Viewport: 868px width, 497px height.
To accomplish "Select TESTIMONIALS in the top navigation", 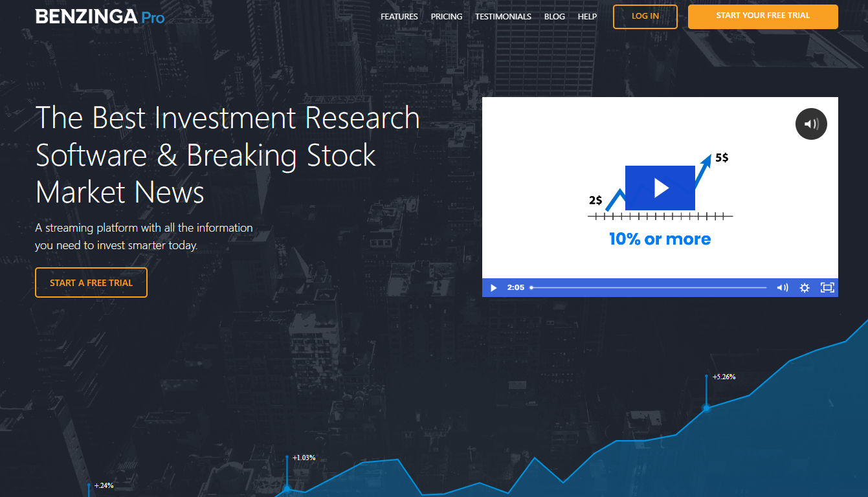I will pos(503,16).
